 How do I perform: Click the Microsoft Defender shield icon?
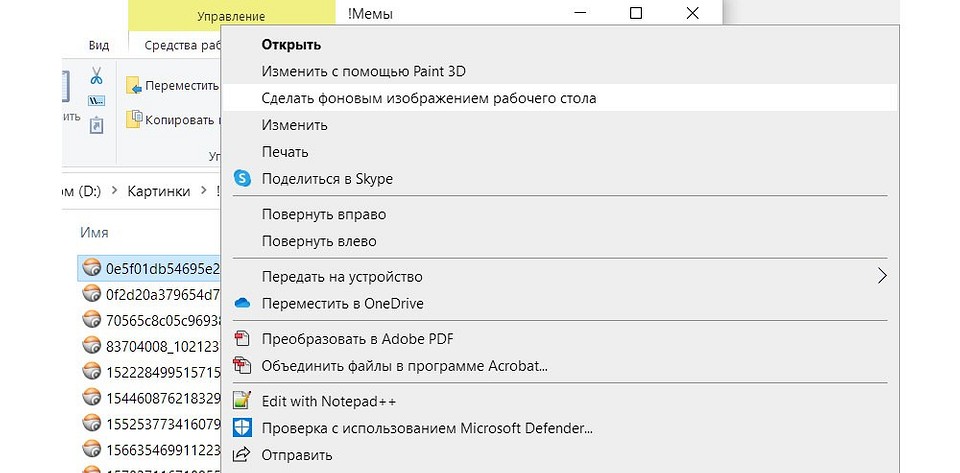pos(243,428)
